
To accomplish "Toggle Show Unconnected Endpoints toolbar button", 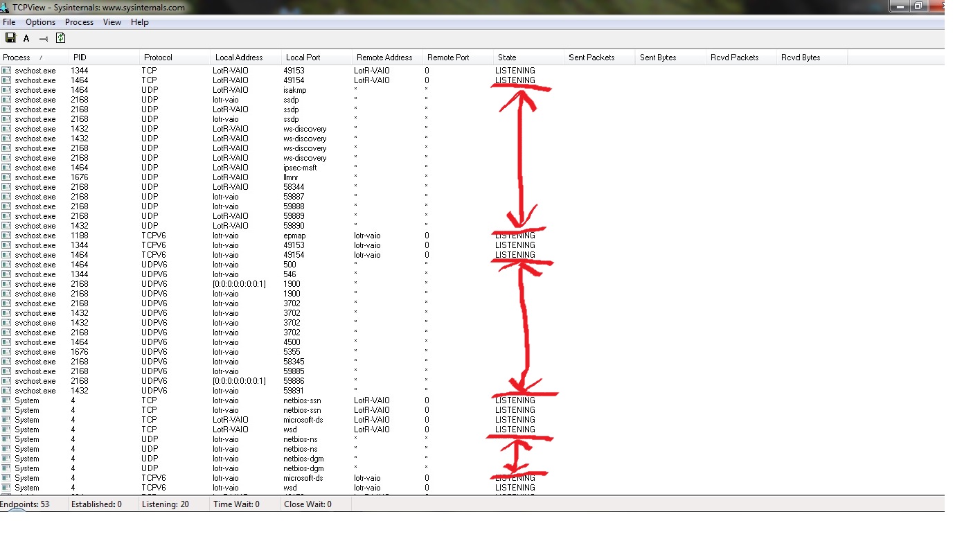I will tap(44, 39).
